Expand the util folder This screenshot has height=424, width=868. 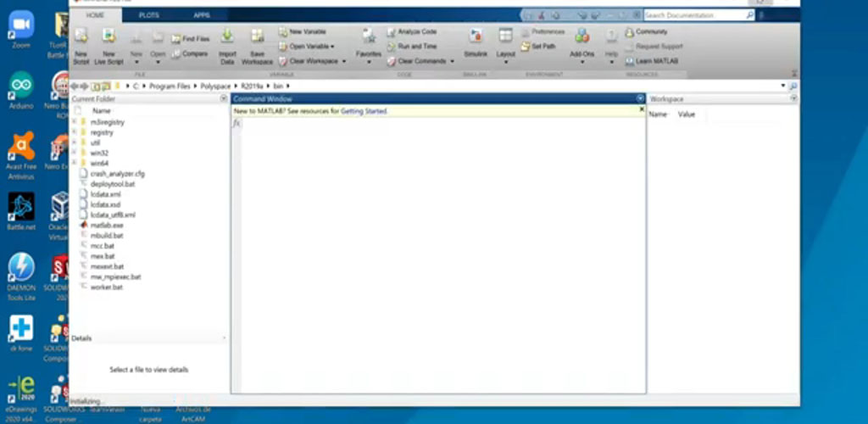click(x=75, y=142)
